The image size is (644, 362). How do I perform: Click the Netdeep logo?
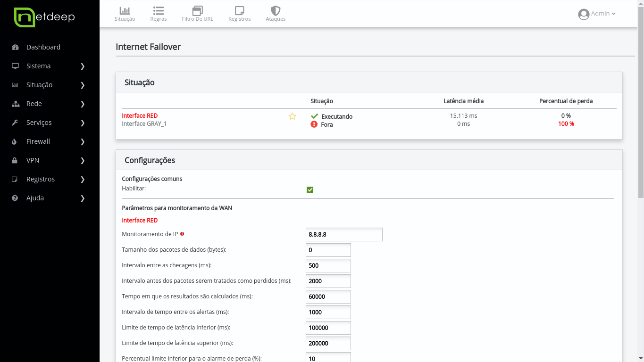(44, 17)
